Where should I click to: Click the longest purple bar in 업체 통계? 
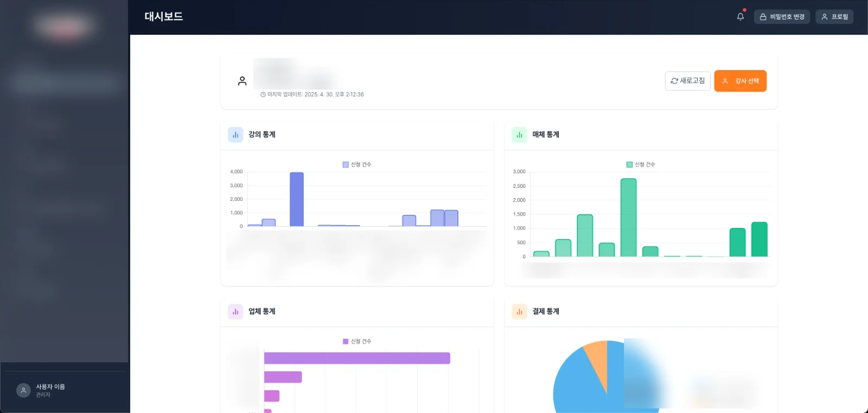coord(357,358)
